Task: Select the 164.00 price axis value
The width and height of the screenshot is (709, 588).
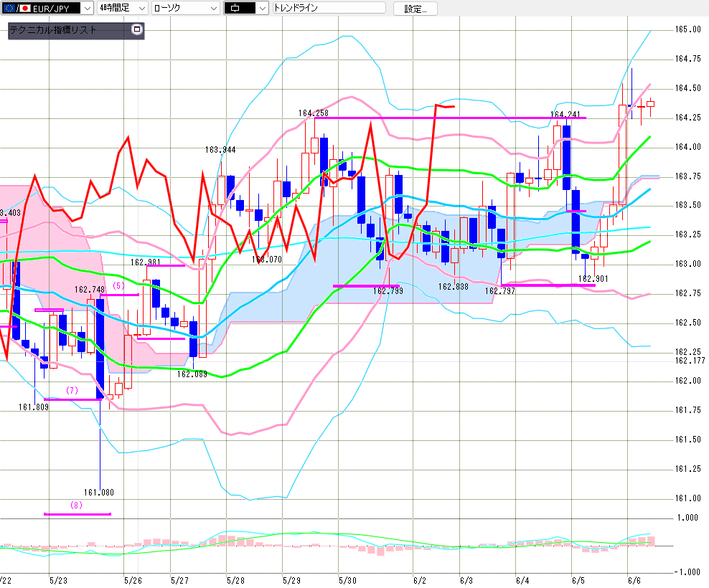Action: 687,147
